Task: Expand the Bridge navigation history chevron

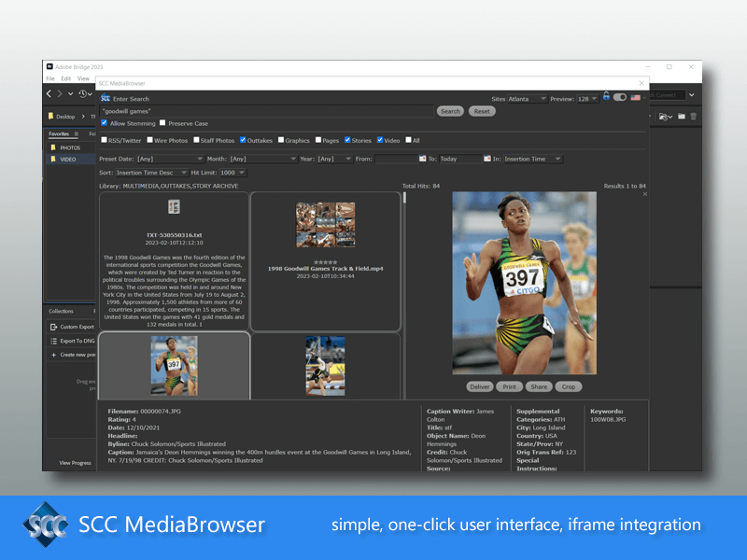Action: [71, 94]
